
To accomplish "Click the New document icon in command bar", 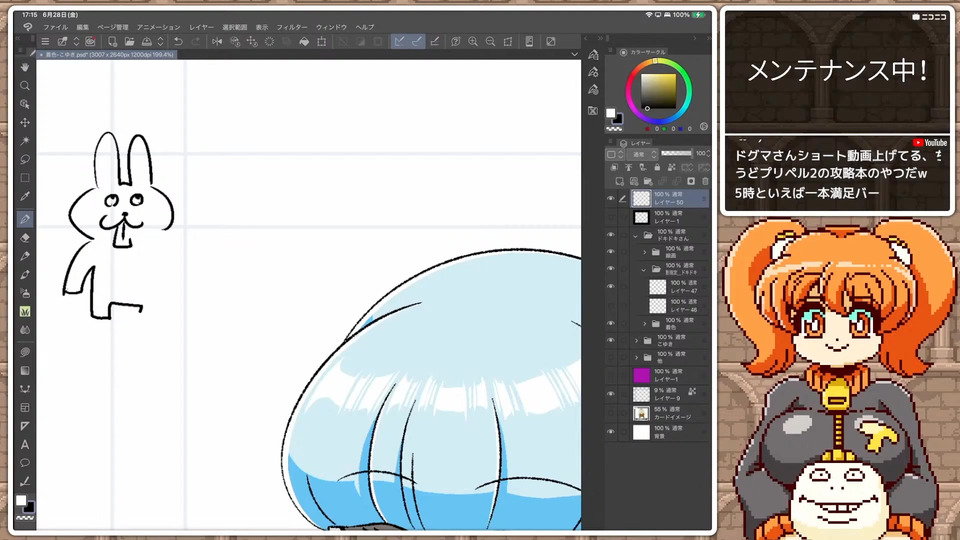I will (112, 42).
